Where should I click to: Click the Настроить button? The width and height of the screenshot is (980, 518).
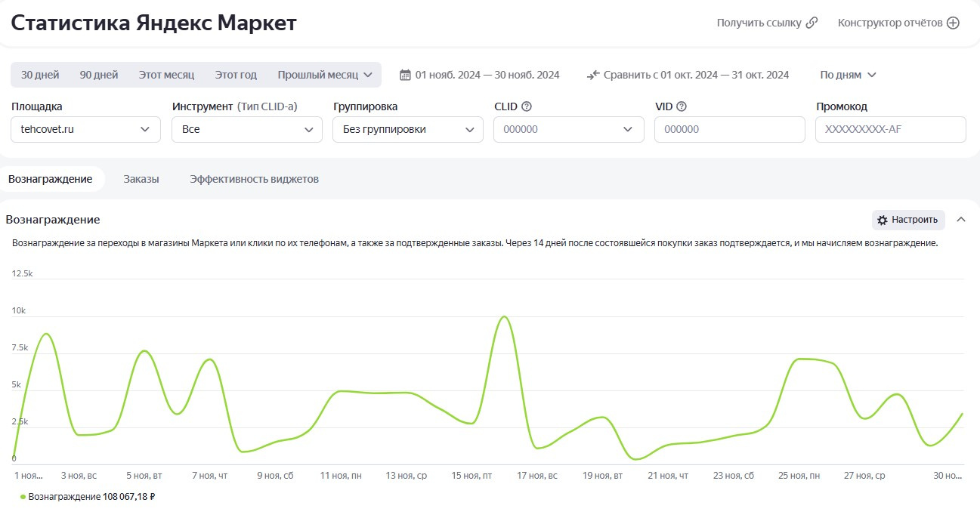click(908, 220)
